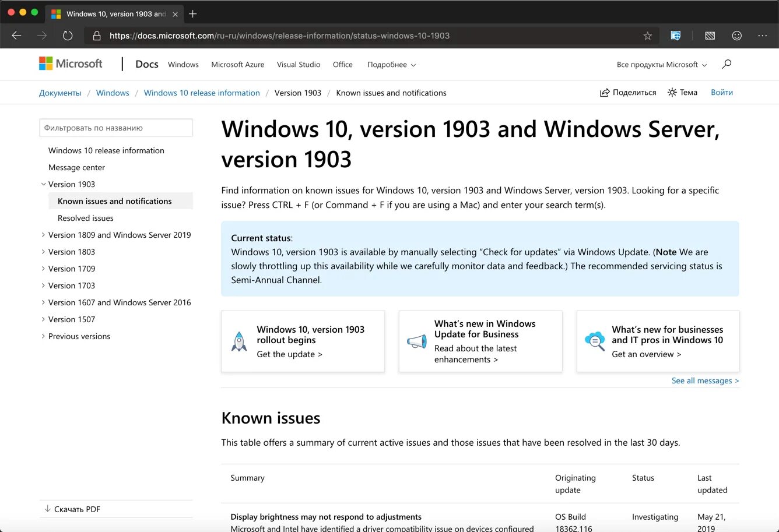Open the smiley feedback icon
The image size is (779, 532).
pyautogui.click(x=737, y=36)
